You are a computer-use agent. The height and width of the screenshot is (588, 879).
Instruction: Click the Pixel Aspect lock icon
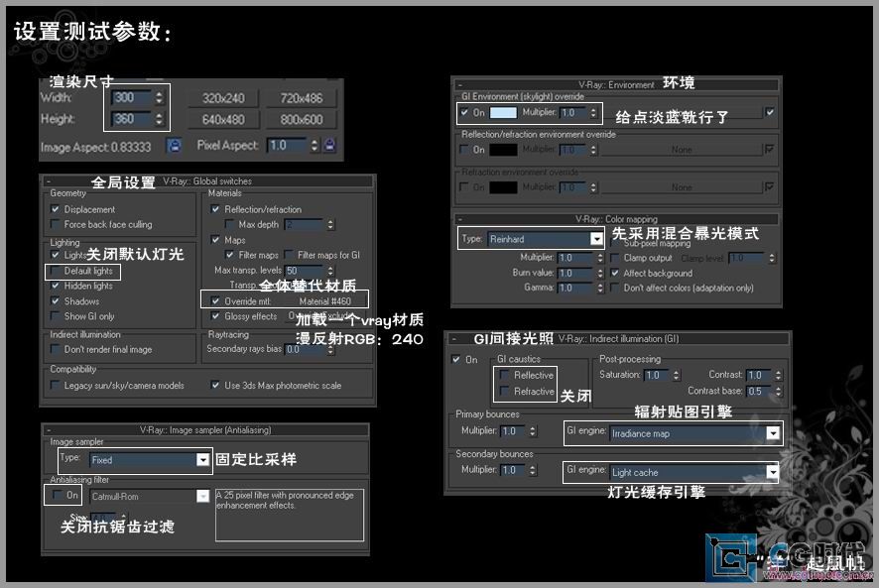coord(330,145)
